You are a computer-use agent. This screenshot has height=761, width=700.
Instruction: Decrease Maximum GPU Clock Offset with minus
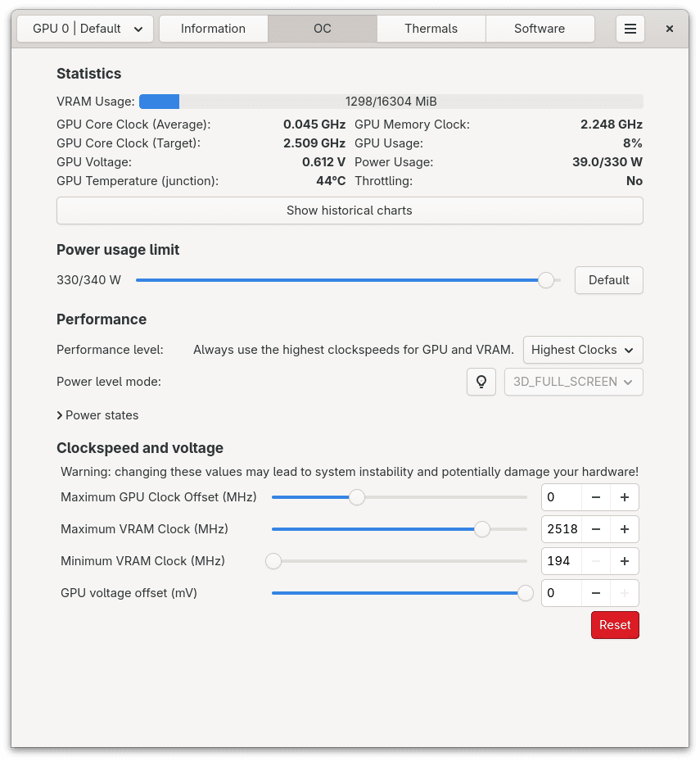(x=596, y=497)
